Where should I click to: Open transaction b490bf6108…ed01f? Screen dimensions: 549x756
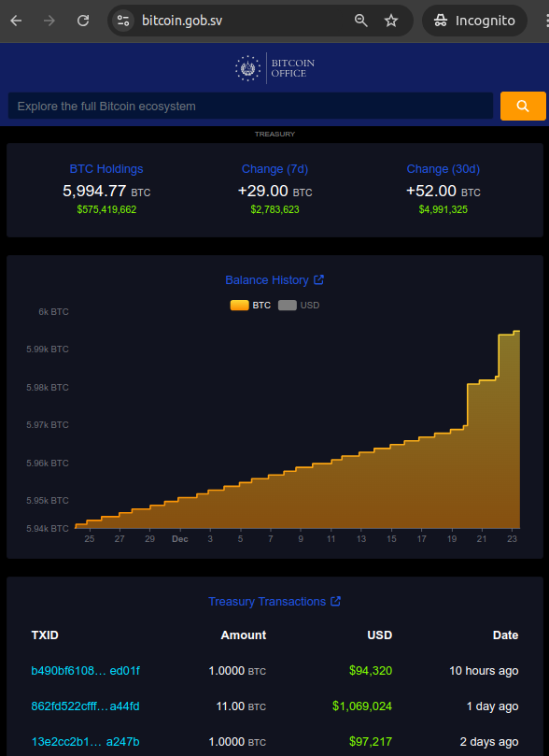tap(85, 671)
